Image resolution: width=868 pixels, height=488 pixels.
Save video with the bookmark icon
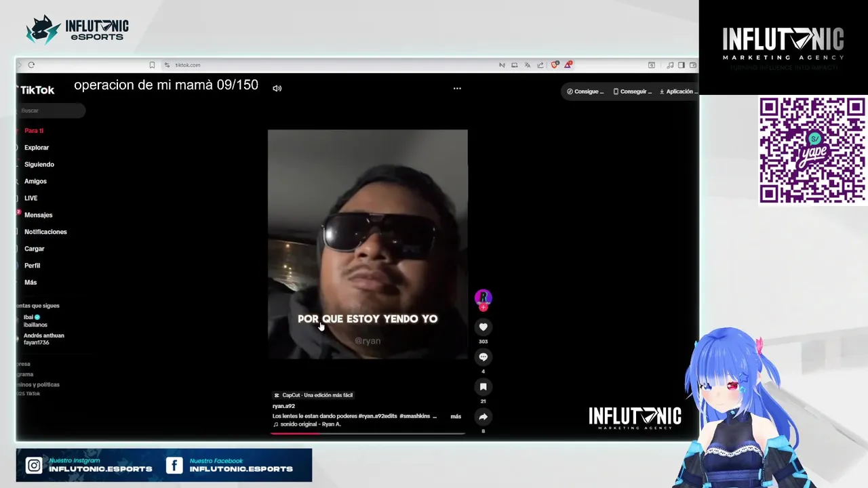[483, 386]
